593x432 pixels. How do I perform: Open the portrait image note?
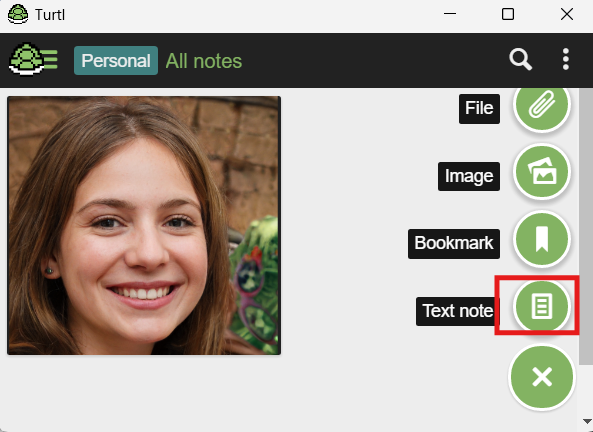tap(144, 225)
